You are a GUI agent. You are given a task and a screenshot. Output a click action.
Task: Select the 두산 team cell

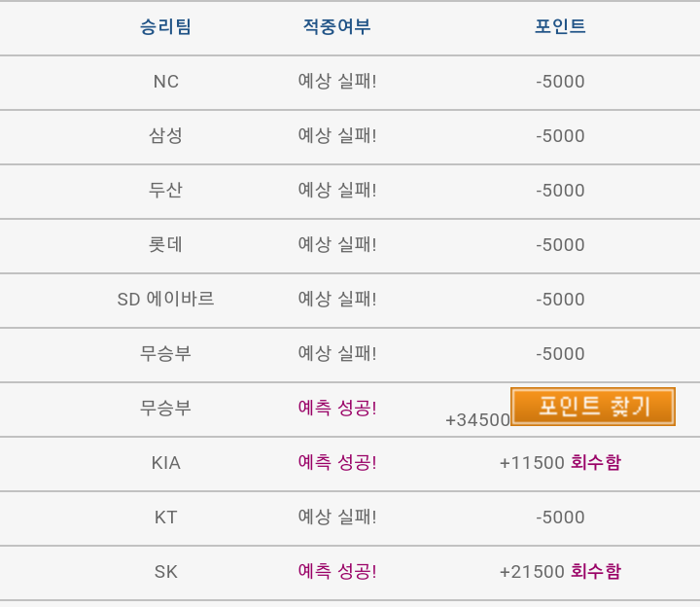click(x=165, y=191)
